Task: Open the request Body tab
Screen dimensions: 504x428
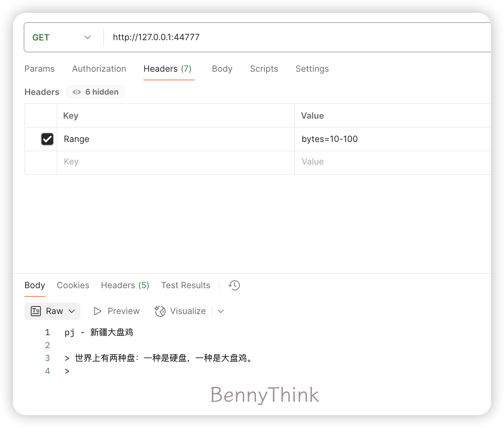Action: pos(222,69)
